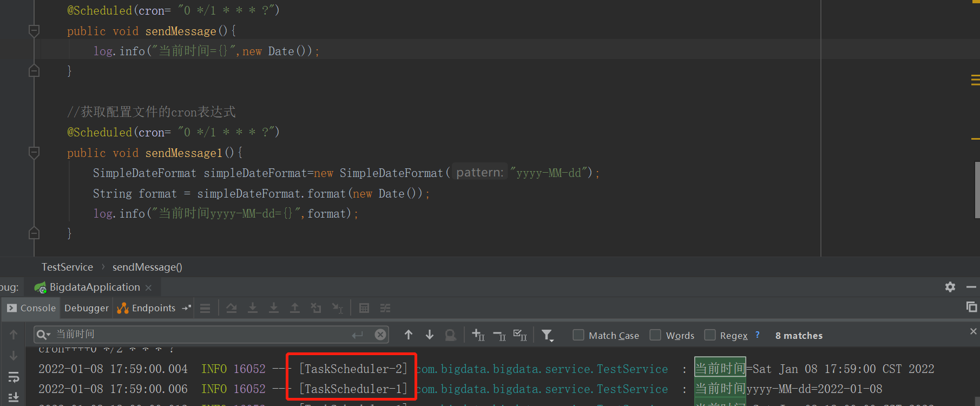Viewport: 980px width, 406px height.
Task: Click the Show Execution Point icon
Action: point(205,308)
